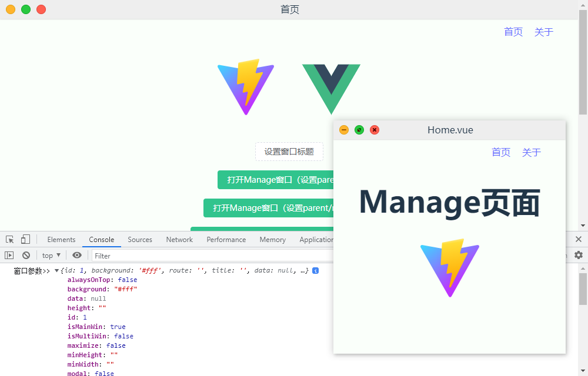The width and height of the screenshot is (588, 376).
Task: Focus the console Filter field
Action: point(213,256)
